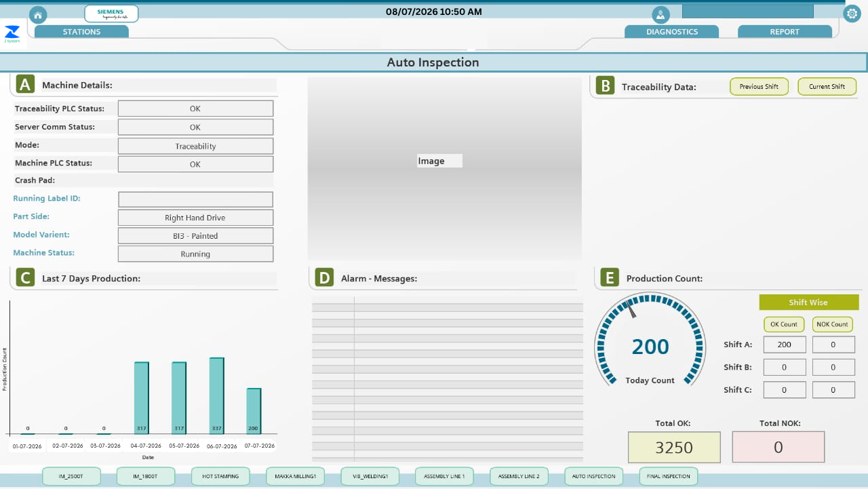The width and height of the screenshot is (868, 489).
Task: Click the Part Side value field
Action: (x=195, y=218)
